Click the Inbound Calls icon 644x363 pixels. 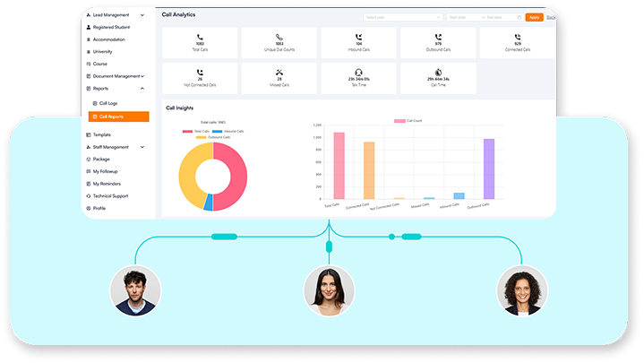pos(358,37)
